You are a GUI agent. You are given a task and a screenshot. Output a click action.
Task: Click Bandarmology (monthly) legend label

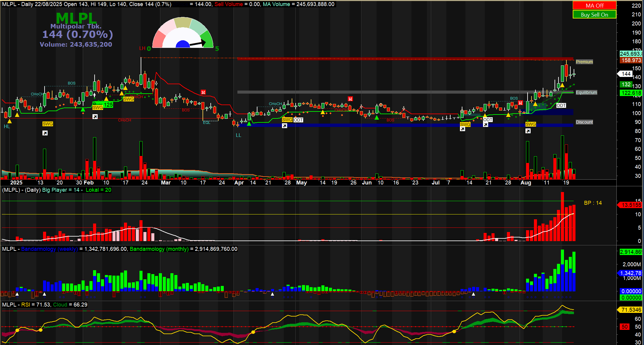[x=159, y=249]
